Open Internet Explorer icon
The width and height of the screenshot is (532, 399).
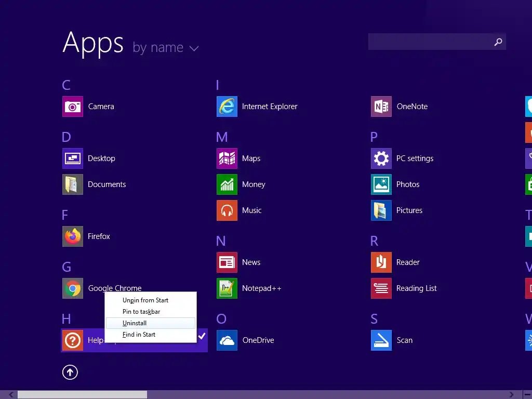tap(227, 107)
